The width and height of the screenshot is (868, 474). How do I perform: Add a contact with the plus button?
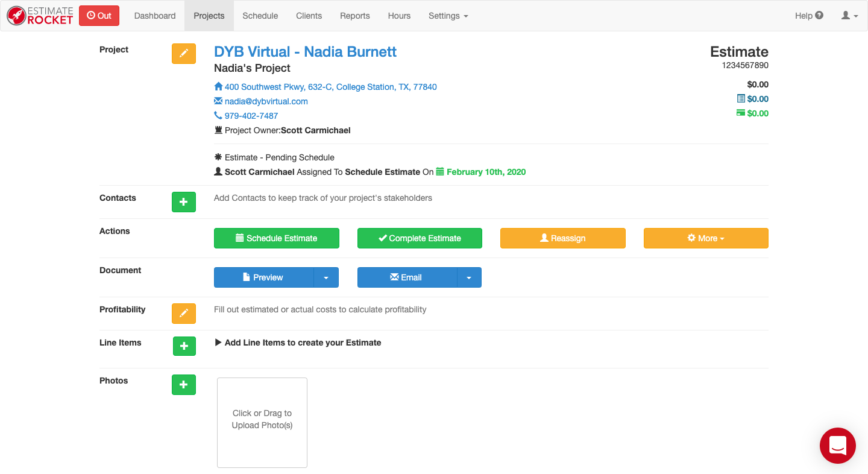click(184, 202)
